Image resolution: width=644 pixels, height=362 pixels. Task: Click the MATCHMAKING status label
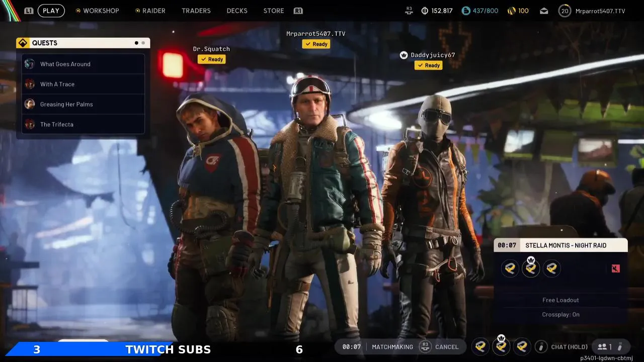(x=392, y=347)
